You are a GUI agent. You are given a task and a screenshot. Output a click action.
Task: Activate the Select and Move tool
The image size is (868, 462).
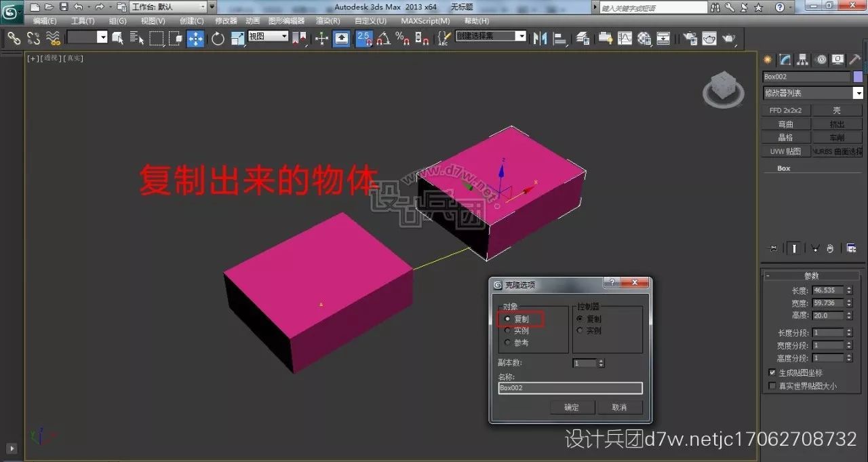click(x=195, y=38)
